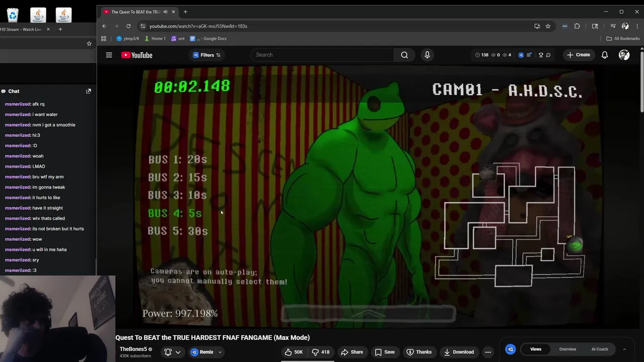Click the clock stat showing 138
The height and width of the screenshot is (362, 644).
pyautogui.click(x=482, y=55)
